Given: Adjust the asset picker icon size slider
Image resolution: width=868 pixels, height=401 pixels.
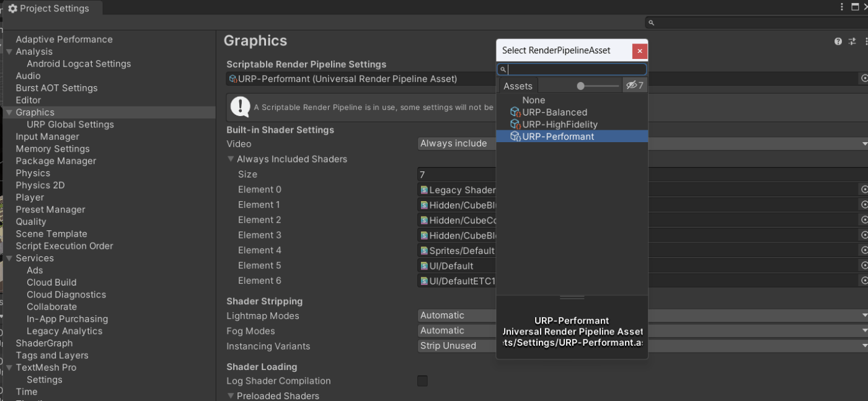Looking at the screenshot, I should point(580,86).
